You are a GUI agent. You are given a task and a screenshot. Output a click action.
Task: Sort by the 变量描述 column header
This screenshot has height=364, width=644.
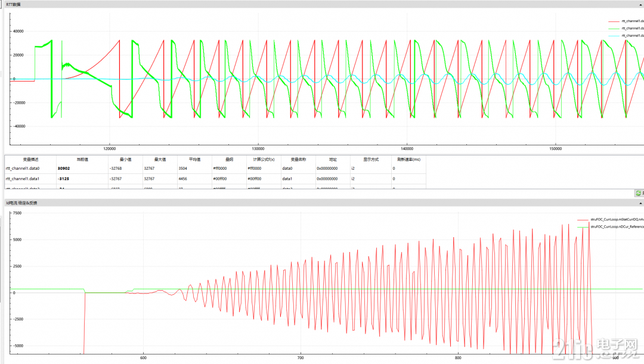point(30,159)
